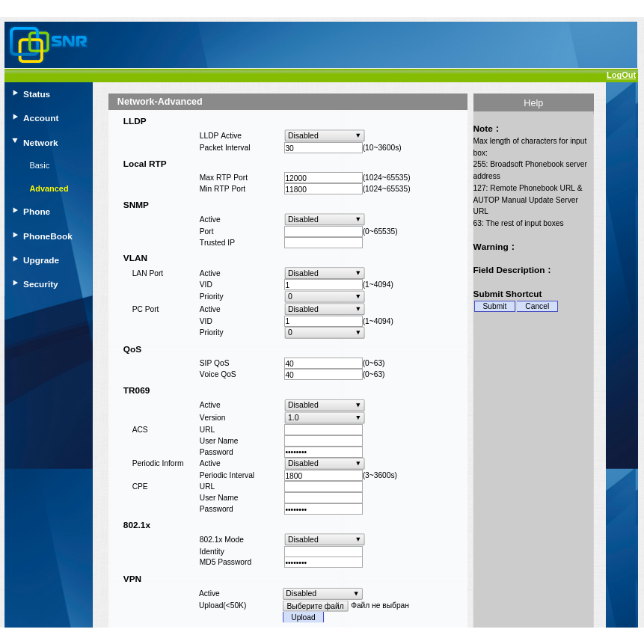Click the Max RTP Port field
644x644 pixels.
tap(323, 178)
